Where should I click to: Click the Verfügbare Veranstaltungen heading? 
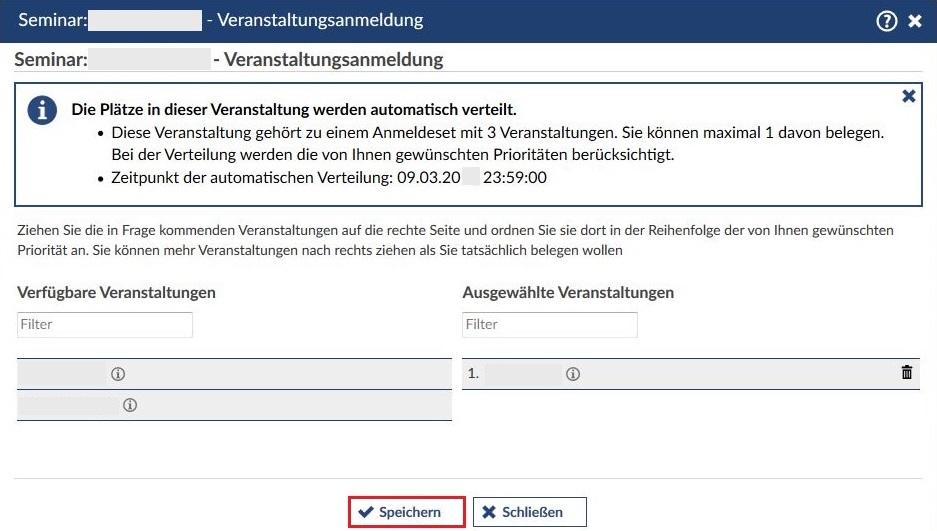pos(116,292)
